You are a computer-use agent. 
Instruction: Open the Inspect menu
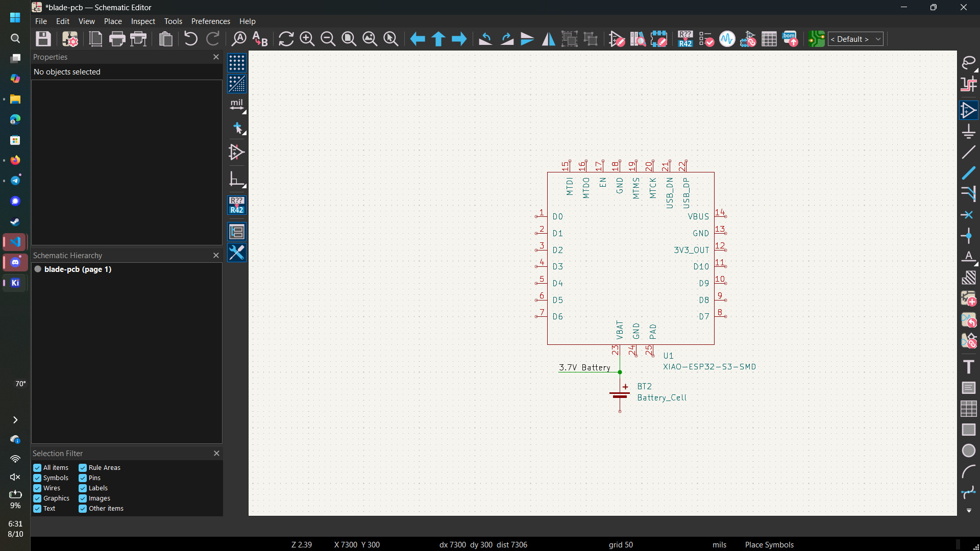pyautogui.click(x=143, y=21)
